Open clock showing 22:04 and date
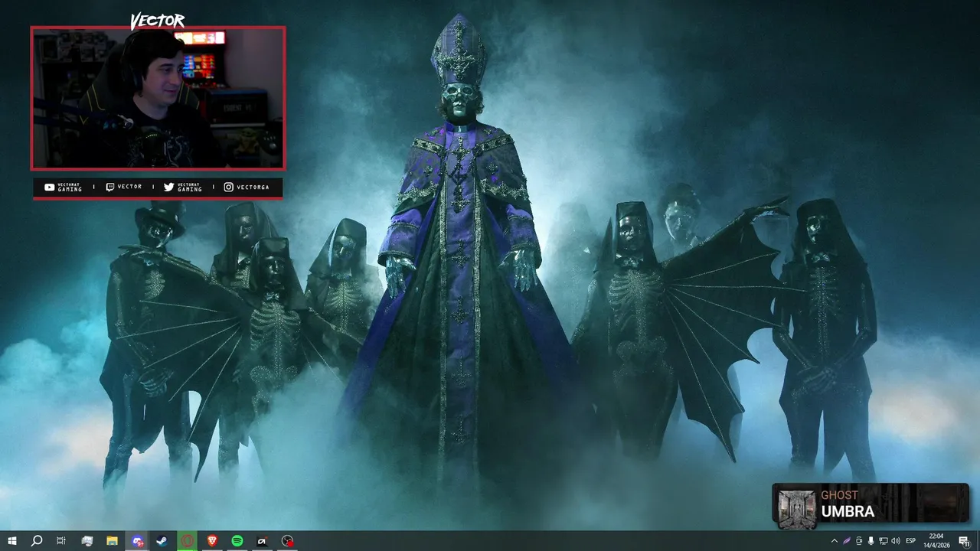The width and height of the screenshot is (980, 551). pyautogui.click(x=936, y=541)
